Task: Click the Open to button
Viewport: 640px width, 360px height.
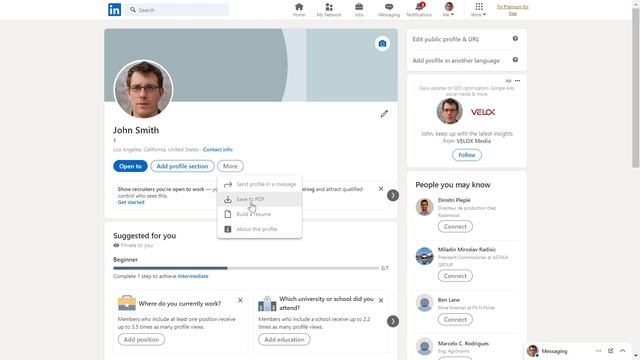Action: click(x=130, y=166)
